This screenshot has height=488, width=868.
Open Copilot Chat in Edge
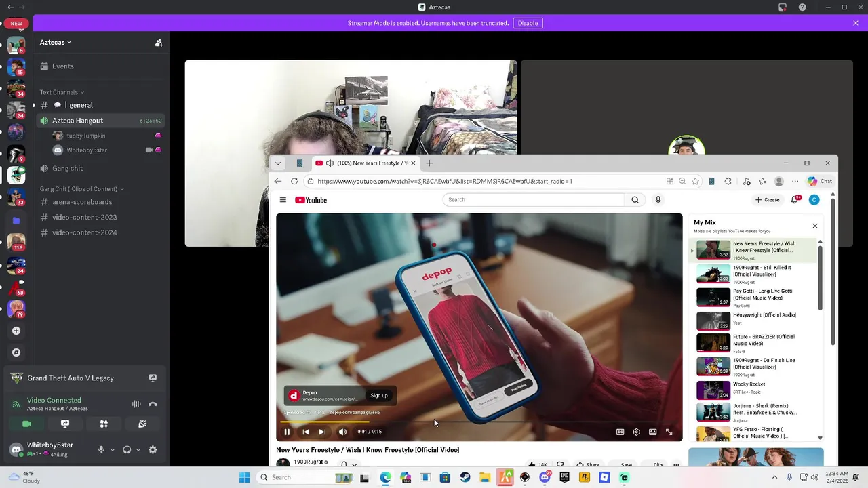pos(820,181)
